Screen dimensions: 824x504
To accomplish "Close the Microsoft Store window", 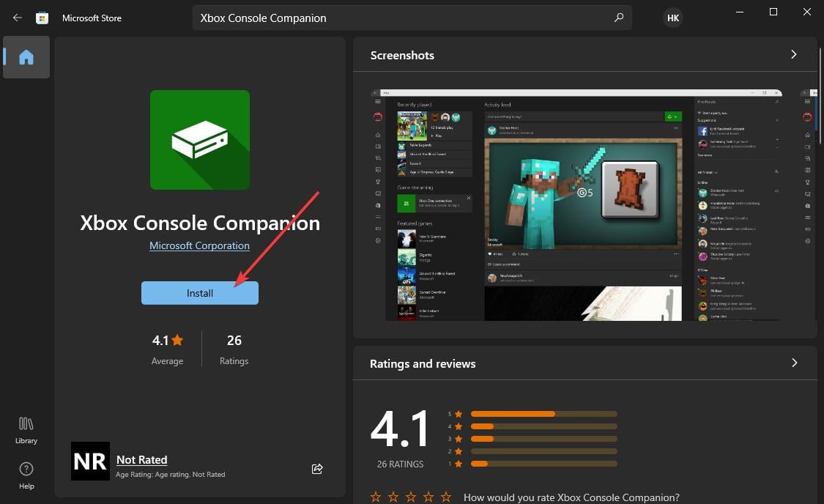I will 806,12.
